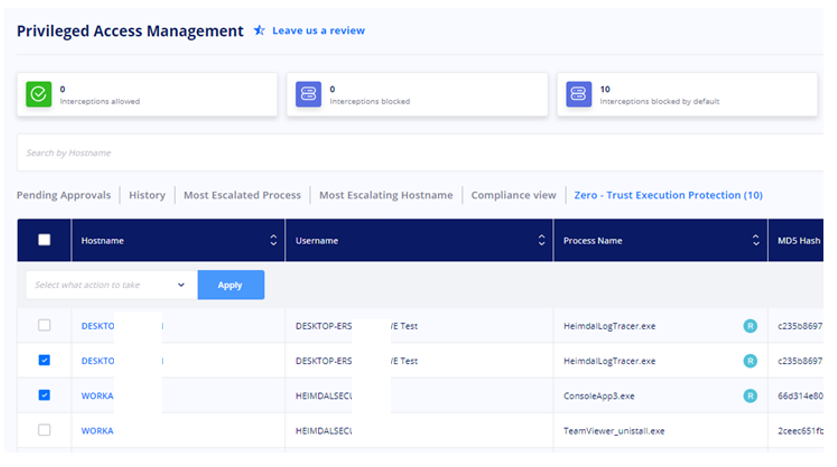Click the star icon beside Leave us a review

(259, 30)
